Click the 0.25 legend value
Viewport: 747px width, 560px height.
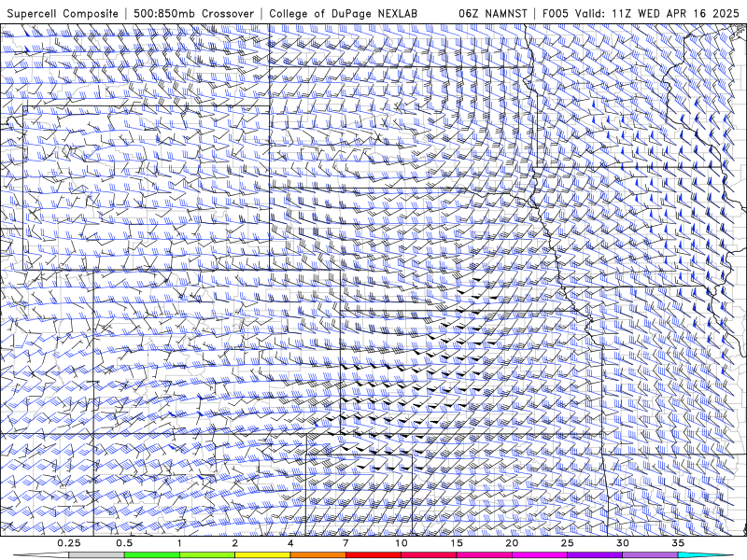pyautogui.click(x=69, y=543)
